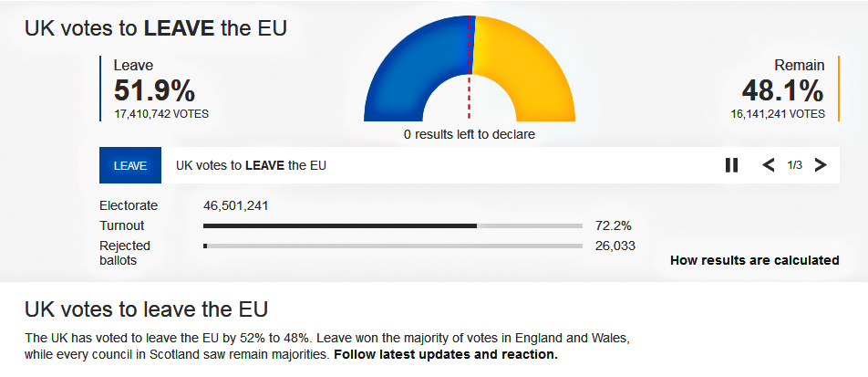Go to previous ticker slide

769,165
